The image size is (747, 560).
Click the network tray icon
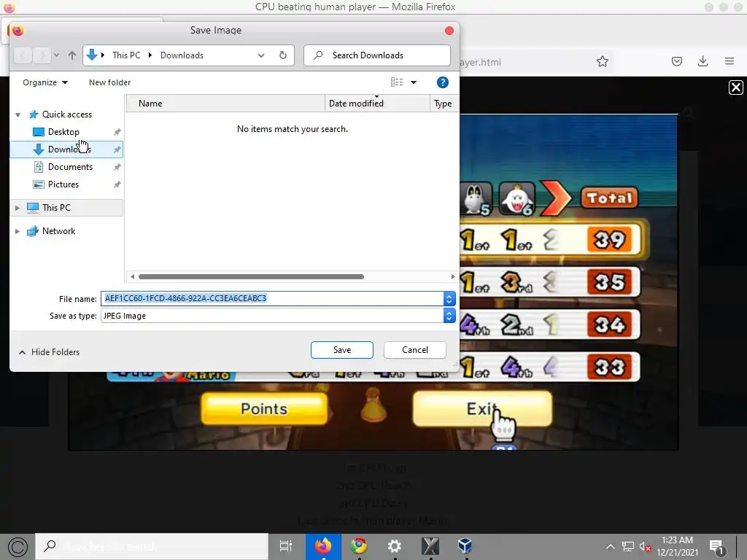628,547
